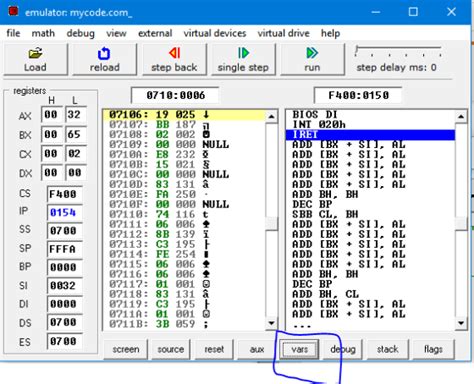474x384 pixels.
Task: Click memory list scroll down arrow
Action: [272, 323]
